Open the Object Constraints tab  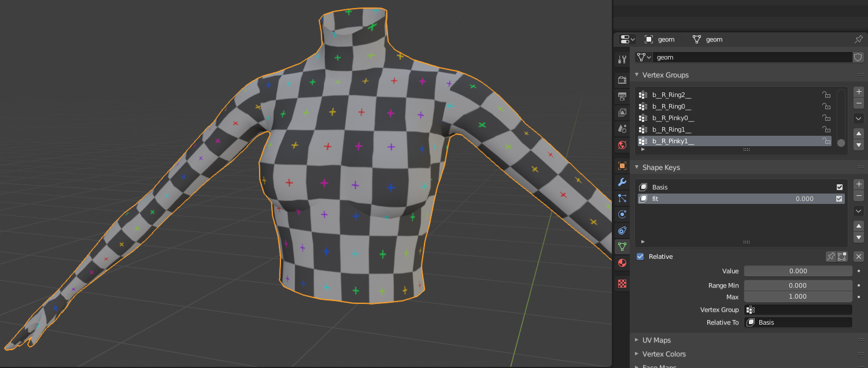622,231
